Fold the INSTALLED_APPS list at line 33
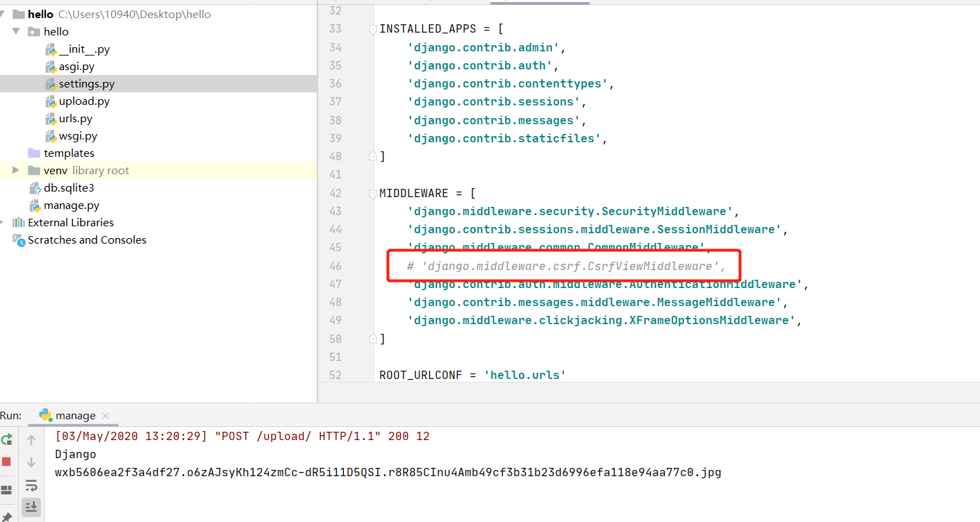 373,29
